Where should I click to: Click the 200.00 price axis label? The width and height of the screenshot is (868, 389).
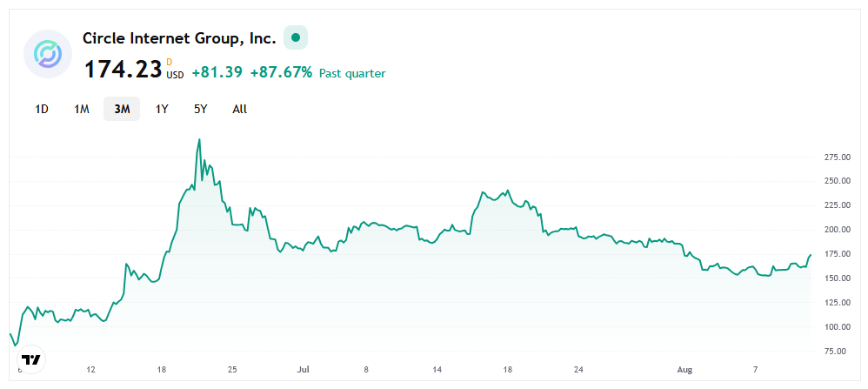(837, 230)
